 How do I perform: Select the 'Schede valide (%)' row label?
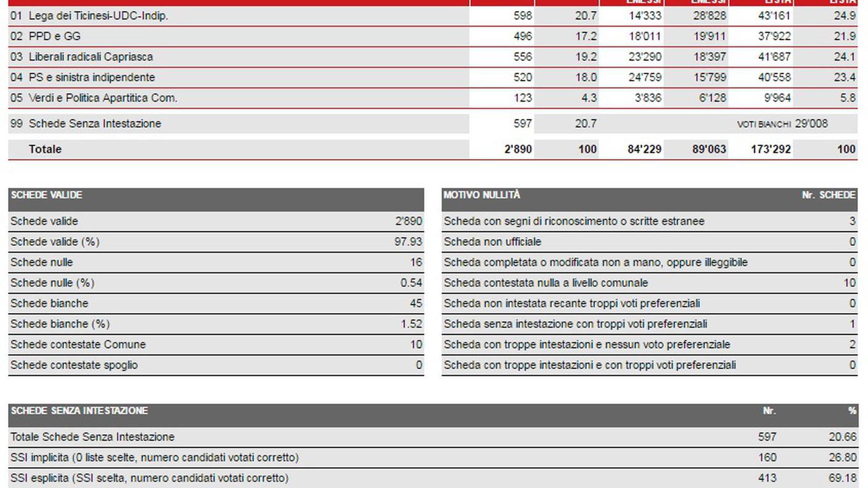coord(55,242)
